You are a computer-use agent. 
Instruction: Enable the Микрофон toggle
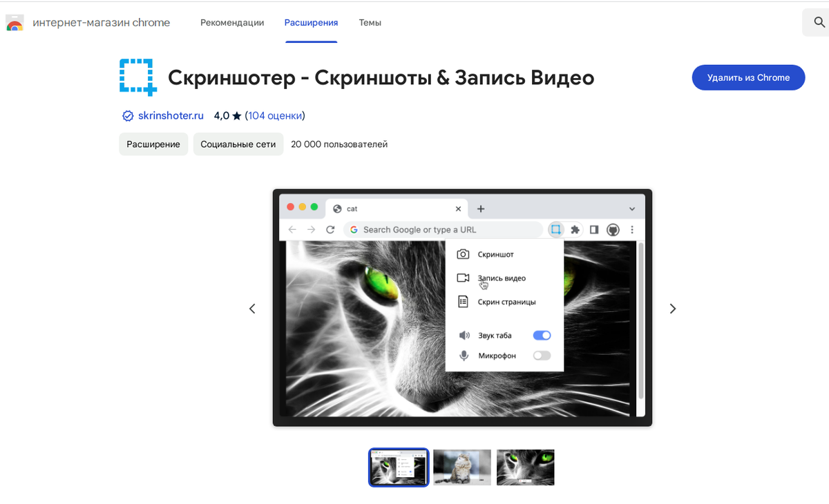pyautogui.click(x=542, y=355)
